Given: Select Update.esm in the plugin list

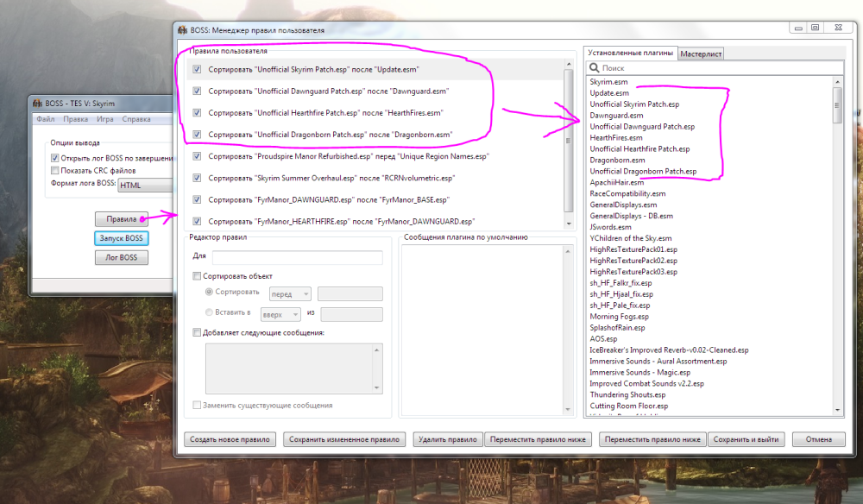Looking at the screenshot, I should pos(609,93).
